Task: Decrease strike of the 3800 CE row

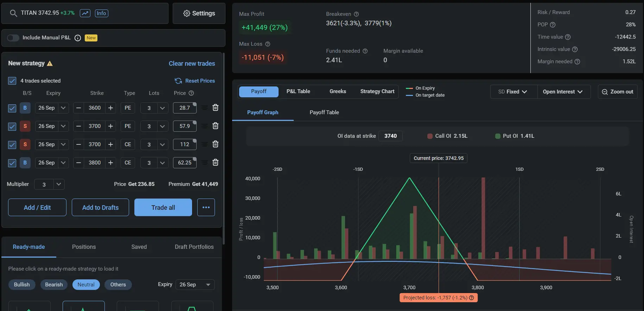Action: (79, 163)
